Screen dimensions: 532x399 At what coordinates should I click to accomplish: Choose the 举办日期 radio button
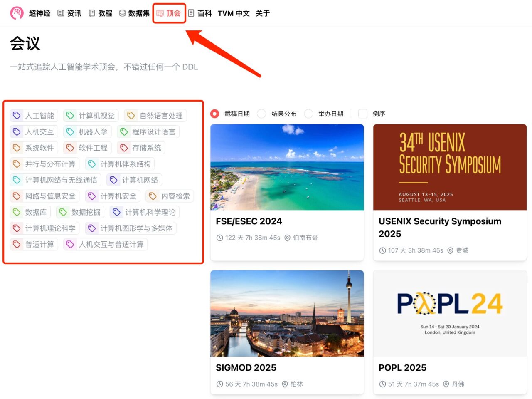pos(308,114)
